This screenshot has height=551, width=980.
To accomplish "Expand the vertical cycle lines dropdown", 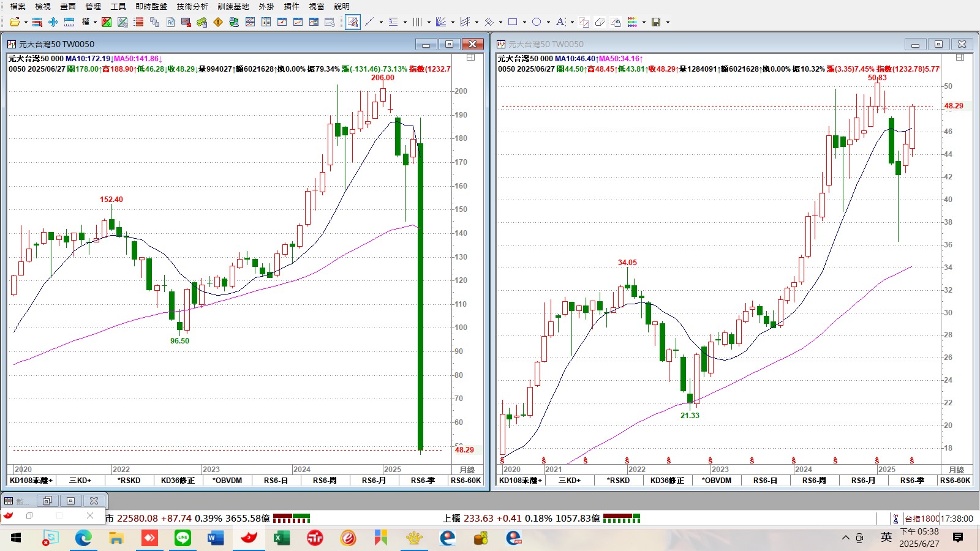I will point(429,23).
